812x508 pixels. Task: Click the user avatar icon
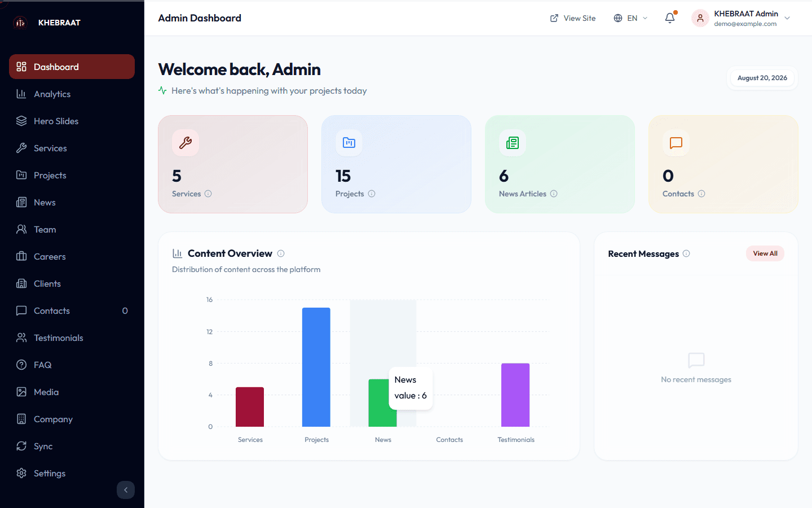coord(700,18)
